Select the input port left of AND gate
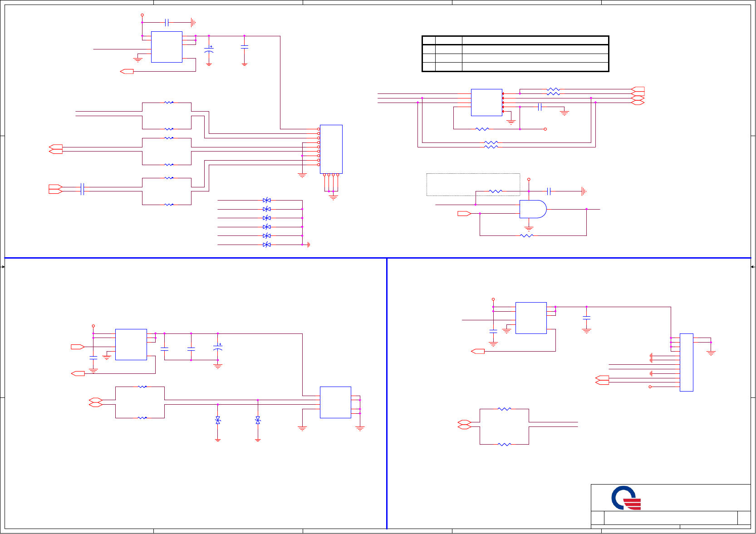Viewport: 756px width, 534px height. pyautogui.click(x=464, y=213)
